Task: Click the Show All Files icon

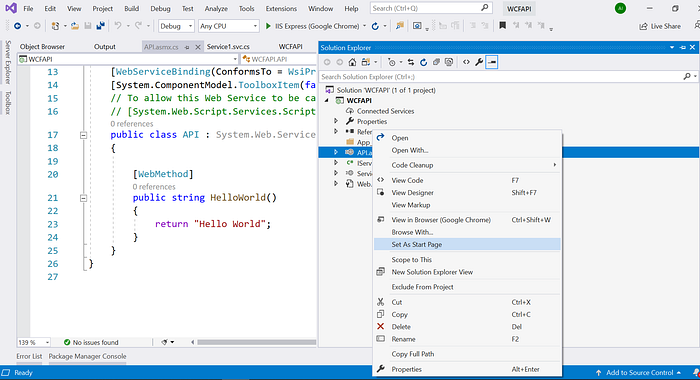Action: (449, 62)
